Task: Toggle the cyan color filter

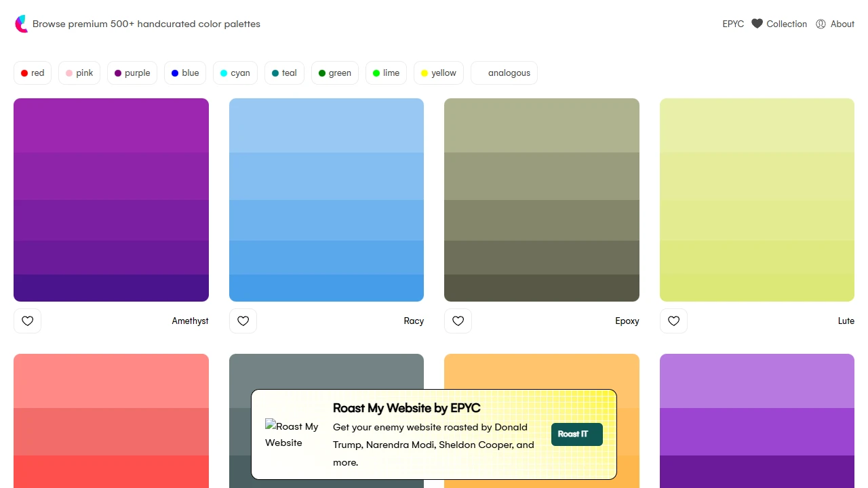Action: [x=235, y=73]
